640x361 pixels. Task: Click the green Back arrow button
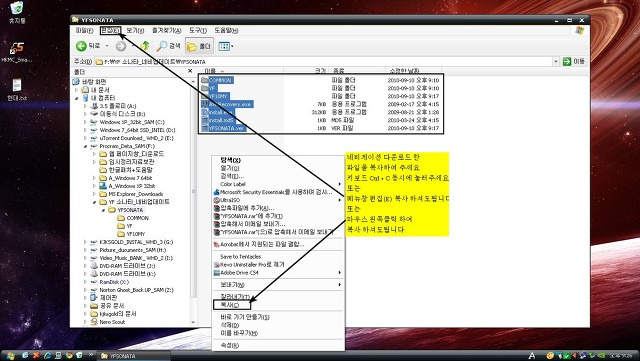82,46
